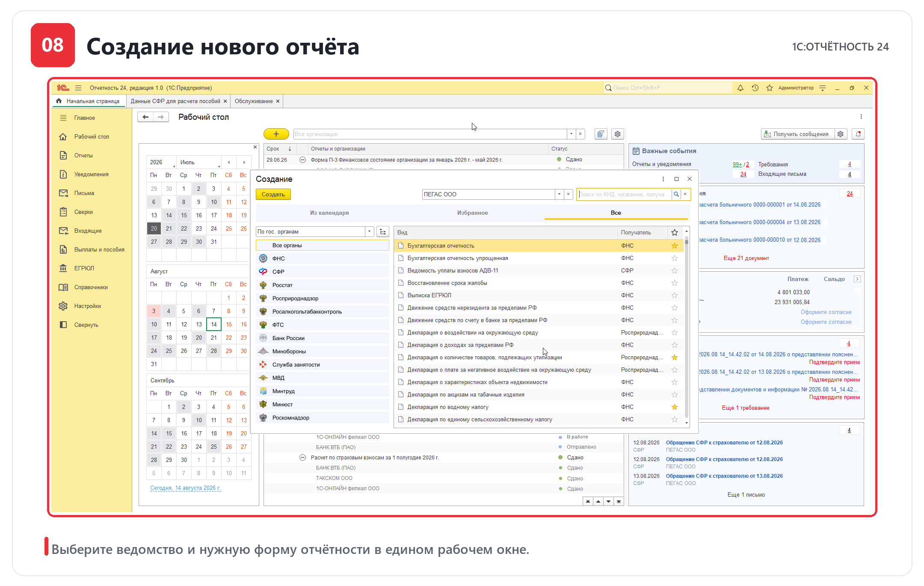The width and height of the screenshot is (924, 586).
Task: Toggle favorite star for Декларация о доходах за пределами РФ
Action: [675, 345]
